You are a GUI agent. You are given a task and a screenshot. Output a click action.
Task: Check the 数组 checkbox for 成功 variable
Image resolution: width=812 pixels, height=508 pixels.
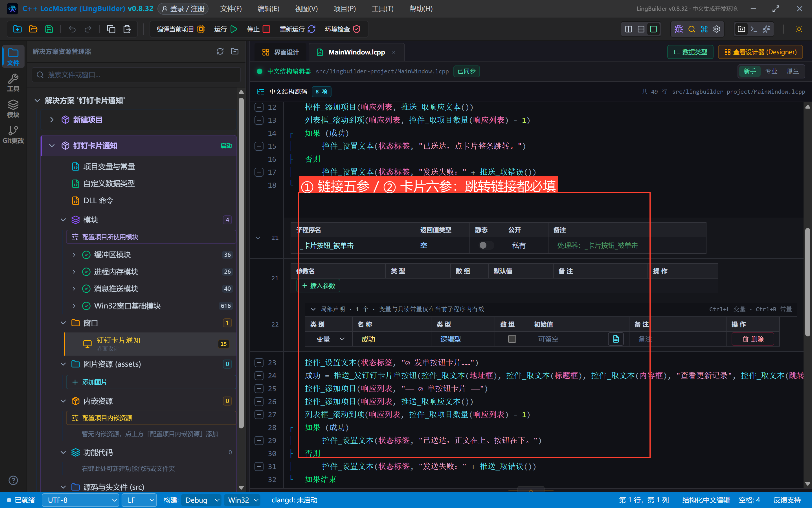coord(512,339)
